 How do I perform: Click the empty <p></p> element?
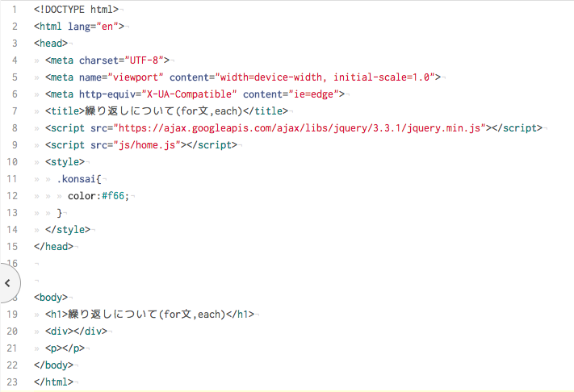[x=65, y=348]
